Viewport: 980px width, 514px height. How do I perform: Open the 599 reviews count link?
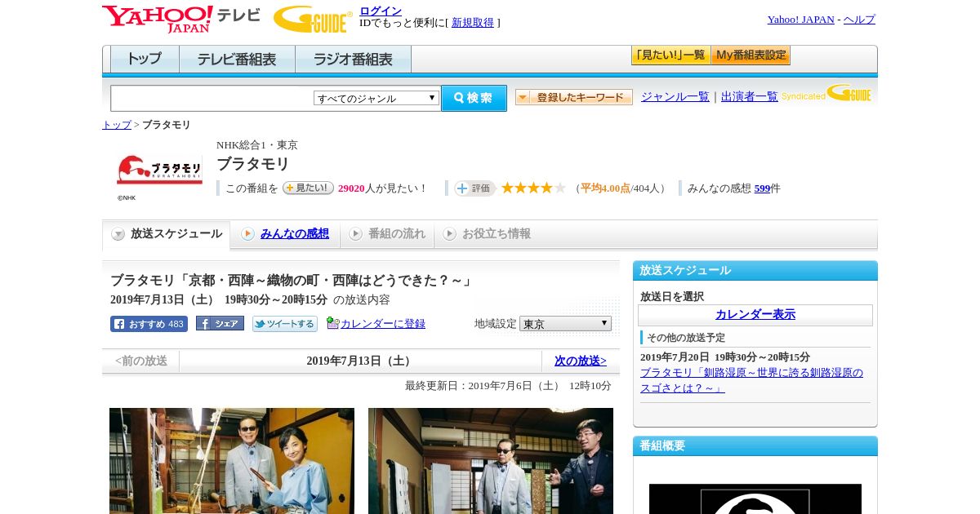[x=763, y=188]
